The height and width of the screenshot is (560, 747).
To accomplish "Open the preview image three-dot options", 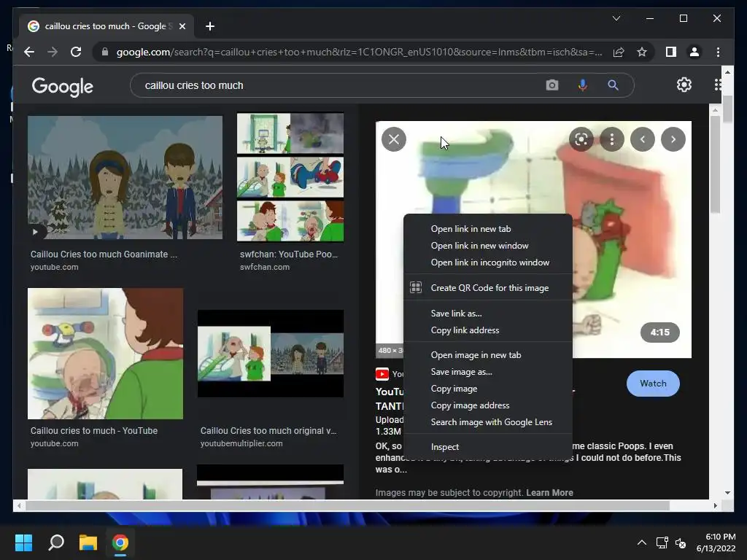I will 612,139.
